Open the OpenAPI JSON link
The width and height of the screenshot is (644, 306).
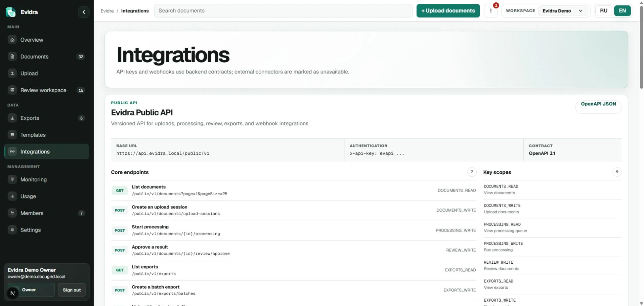click(598, 106)
